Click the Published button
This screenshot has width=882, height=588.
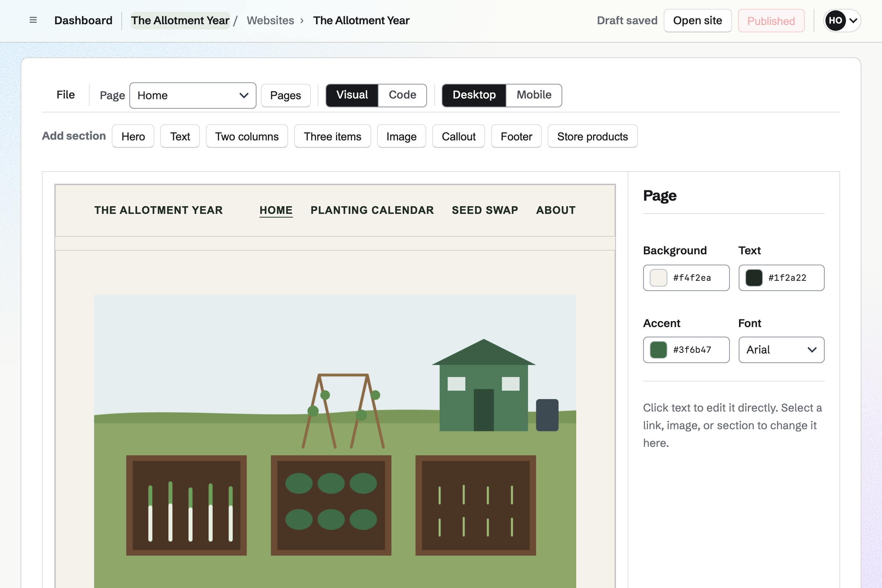pyautogui.click(x=771, y=21)
